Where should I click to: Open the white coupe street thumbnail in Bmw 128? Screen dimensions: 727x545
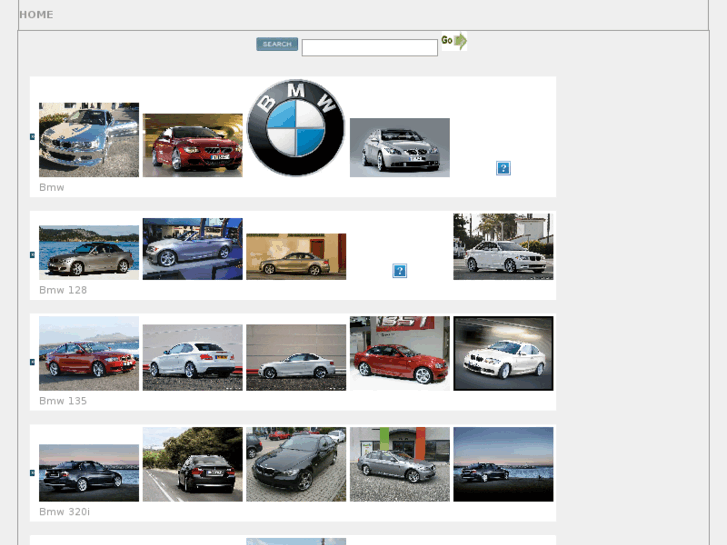tap(503, 246)
